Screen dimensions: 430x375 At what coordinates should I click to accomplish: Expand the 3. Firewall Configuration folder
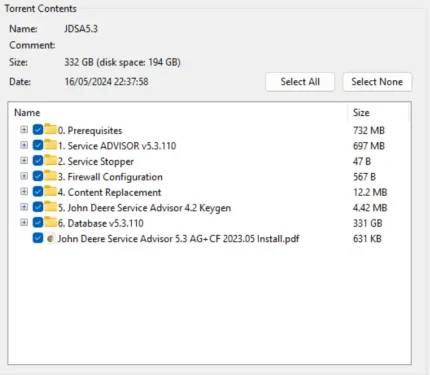point(24,176)
